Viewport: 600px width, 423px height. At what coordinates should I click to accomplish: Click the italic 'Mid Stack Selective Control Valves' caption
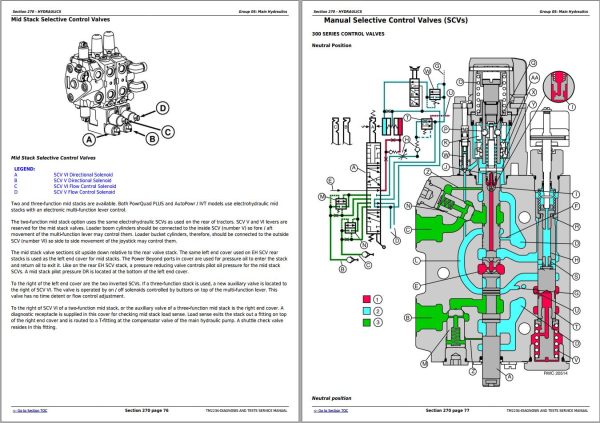(53, 158)
